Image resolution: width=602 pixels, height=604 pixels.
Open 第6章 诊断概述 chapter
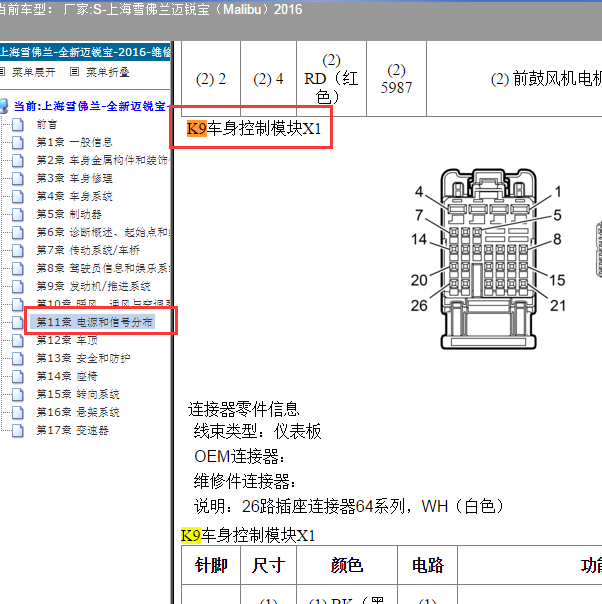click(103, 232)
